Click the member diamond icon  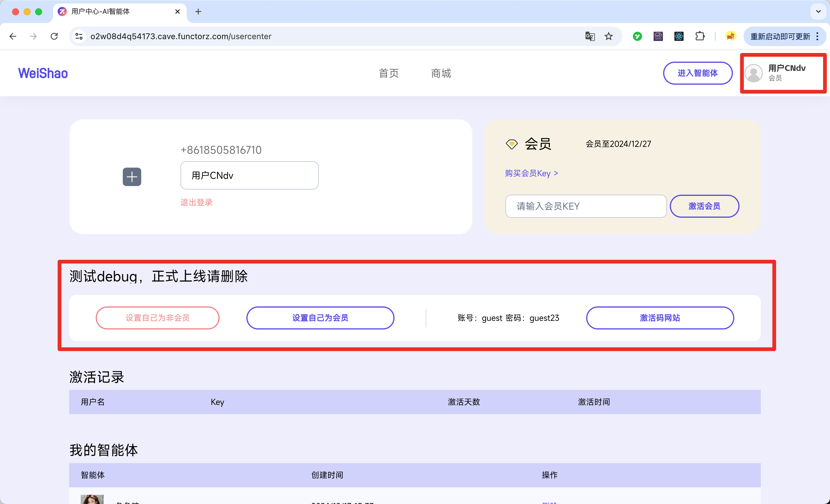tap(512, 144)
